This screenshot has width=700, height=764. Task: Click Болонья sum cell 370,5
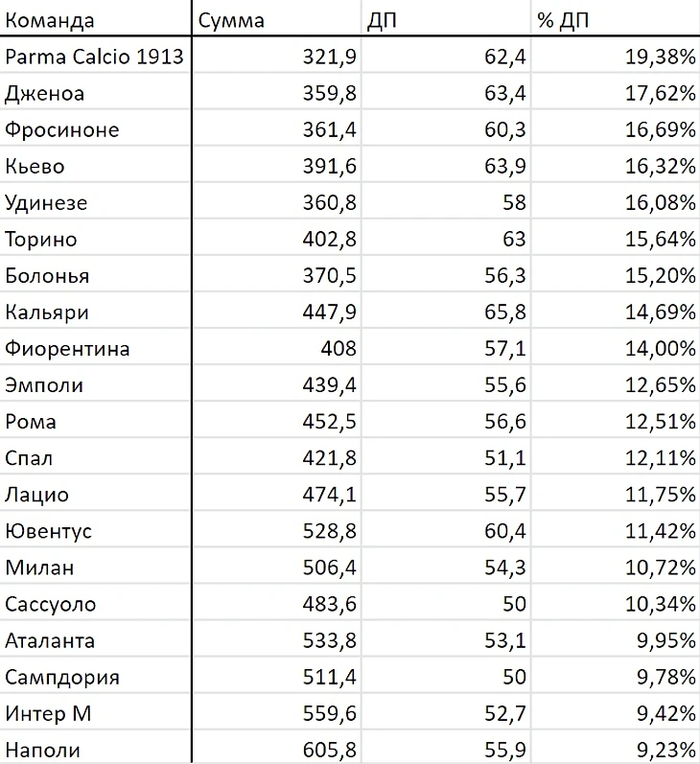click(277, 275)
